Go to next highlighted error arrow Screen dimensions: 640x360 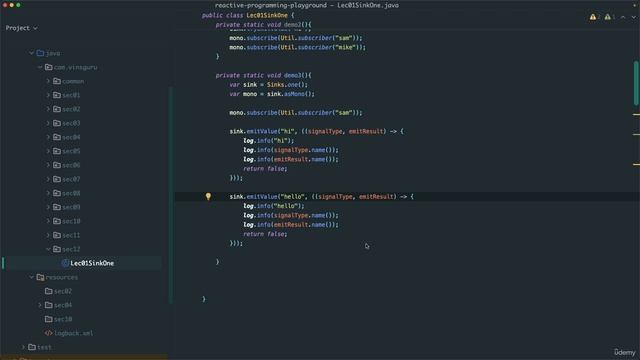634,17
